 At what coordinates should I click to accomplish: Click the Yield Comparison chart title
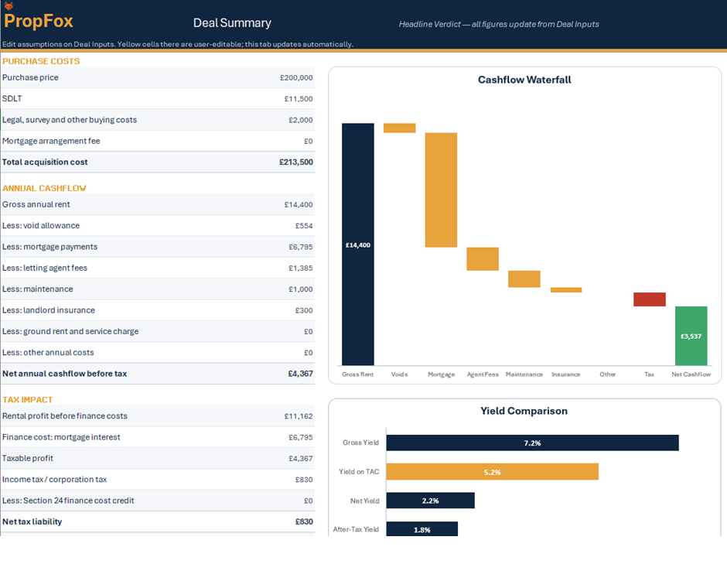[524, 411]
